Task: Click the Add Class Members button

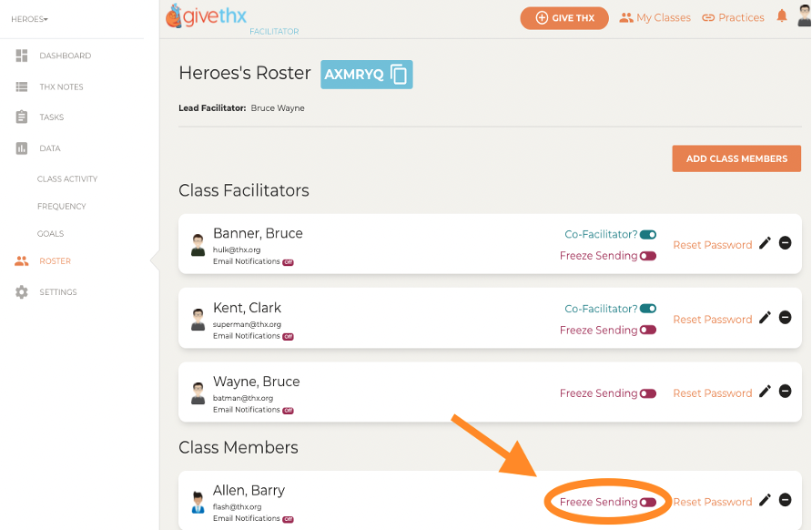Action: coord(736,158)
